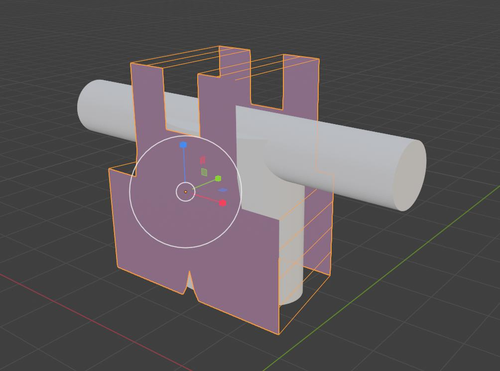Image resolution: width=500 pixels, height=371 pixels.
Task: Select the red YZ-plane gizmo square
Action: 202,160
